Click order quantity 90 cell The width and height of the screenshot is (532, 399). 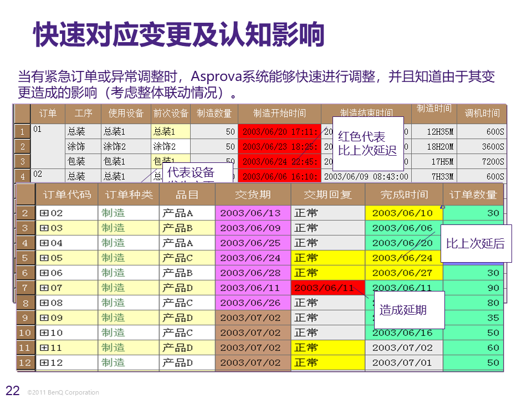(473, 288)
